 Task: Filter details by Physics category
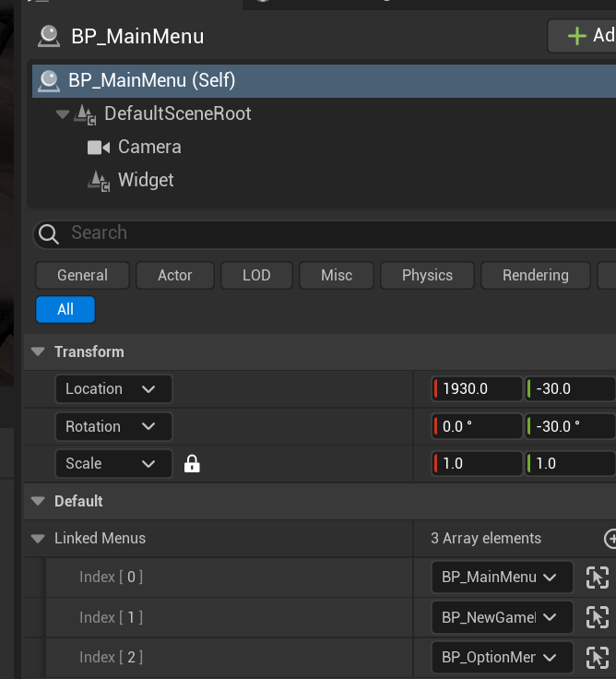pyautogui.click(x=427, y=276)
